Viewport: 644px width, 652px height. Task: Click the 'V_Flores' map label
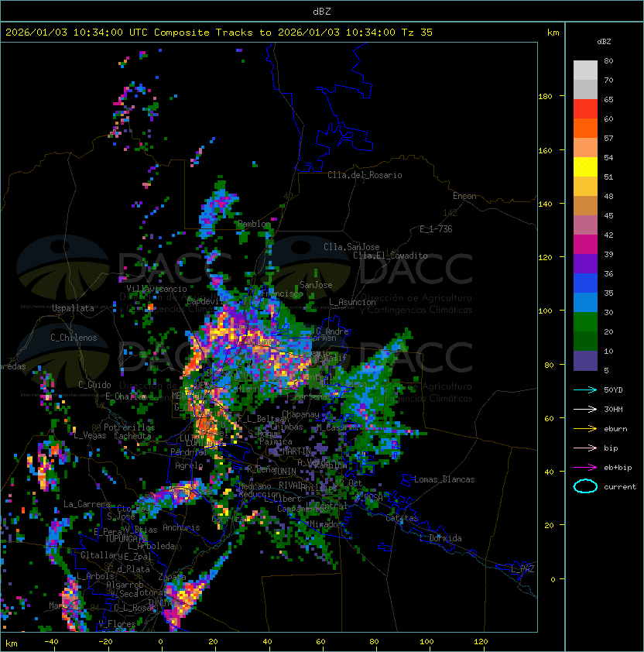117,623
